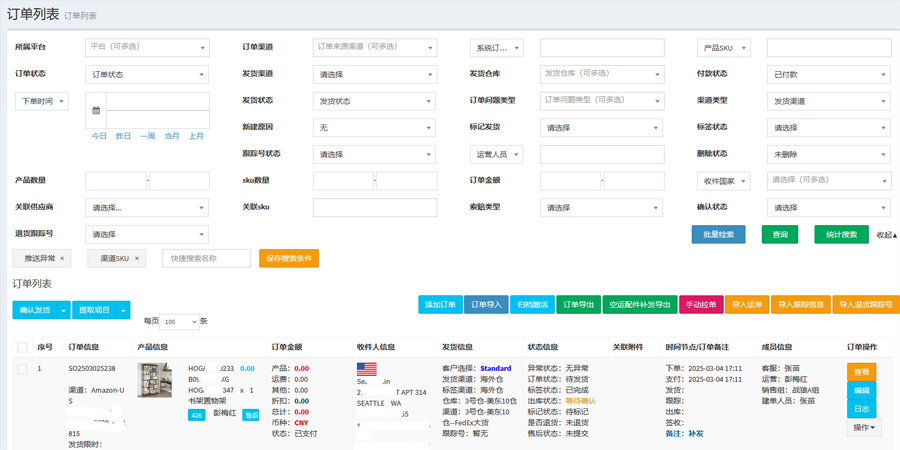Open caret dropdown beside 提取项目 button

point(125,311)
